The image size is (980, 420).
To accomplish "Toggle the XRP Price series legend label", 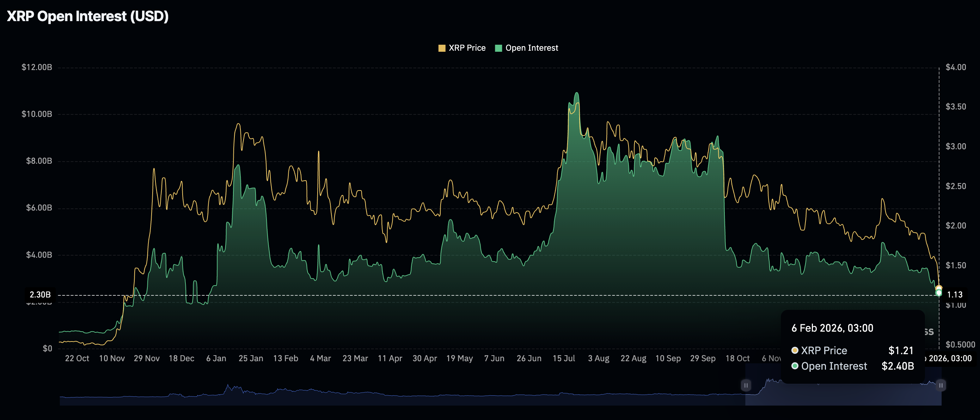I will click(467, 48).
